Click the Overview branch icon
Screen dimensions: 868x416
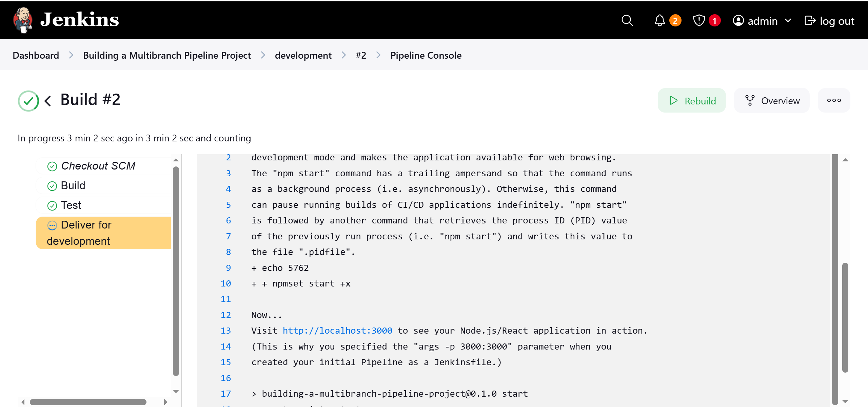[750, 100]
